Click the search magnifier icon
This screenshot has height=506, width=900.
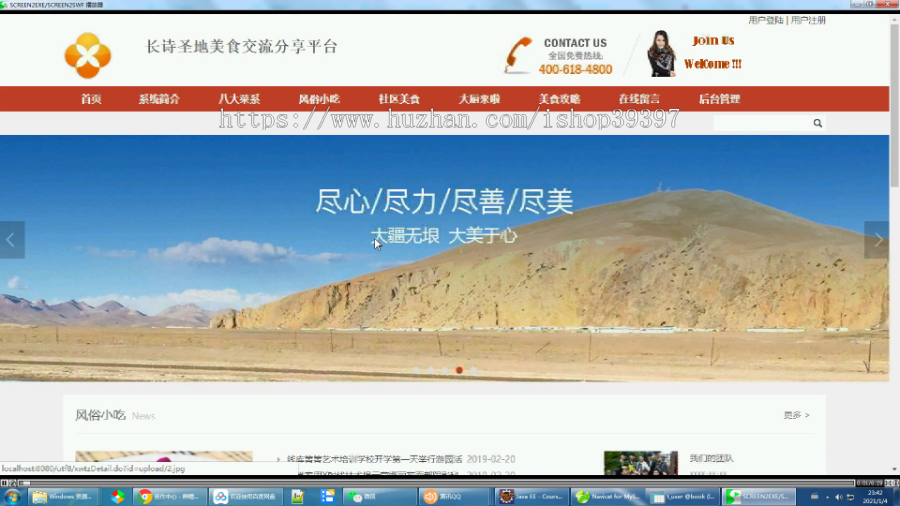[x=817, y=123]
